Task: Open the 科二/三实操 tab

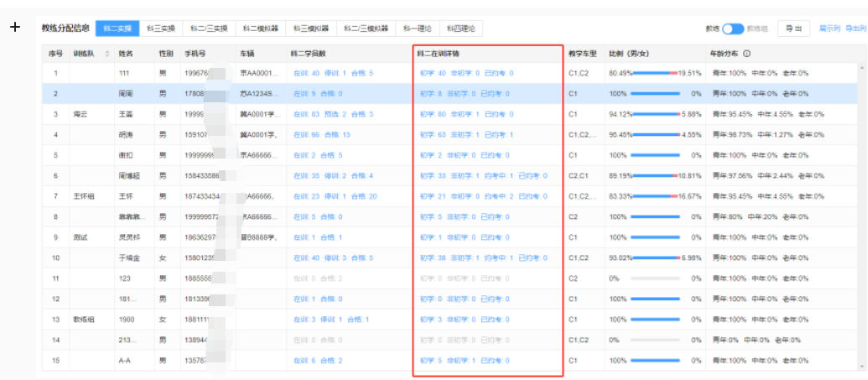Action: 208,29
